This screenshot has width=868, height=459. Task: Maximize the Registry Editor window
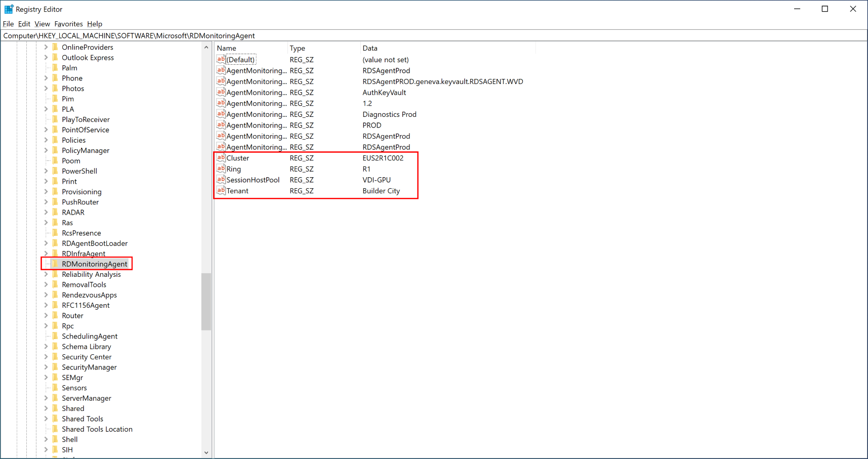(824, 9)
